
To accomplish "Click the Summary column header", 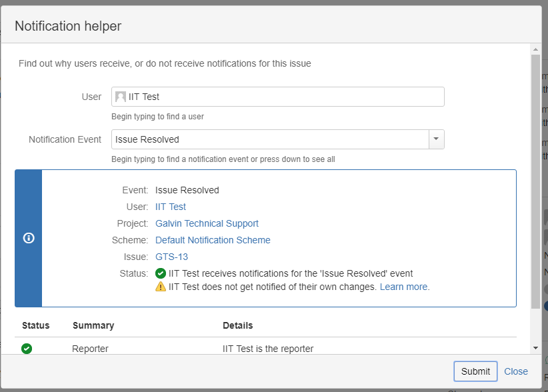I will pos(93,325).
